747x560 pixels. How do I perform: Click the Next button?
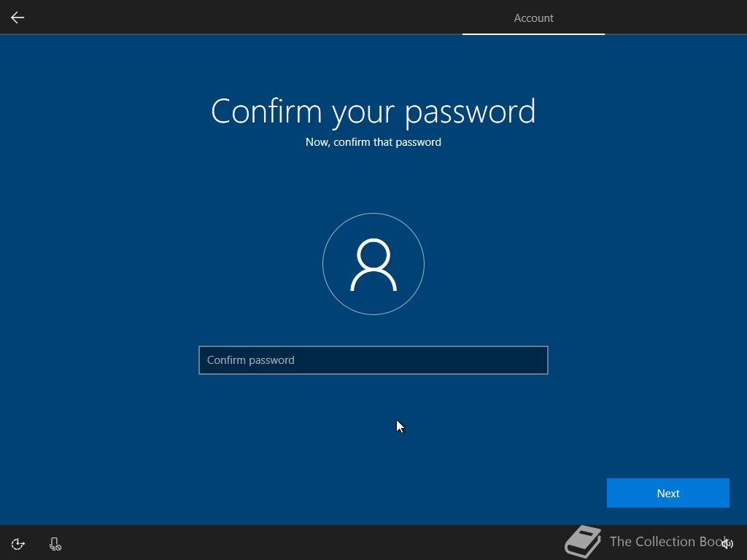click(x=667, y=493)
